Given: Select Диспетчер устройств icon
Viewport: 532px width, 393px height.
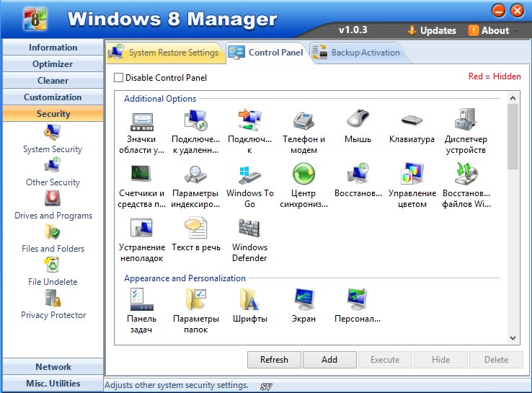Looking at the screenshot, I should pos(466,120).
